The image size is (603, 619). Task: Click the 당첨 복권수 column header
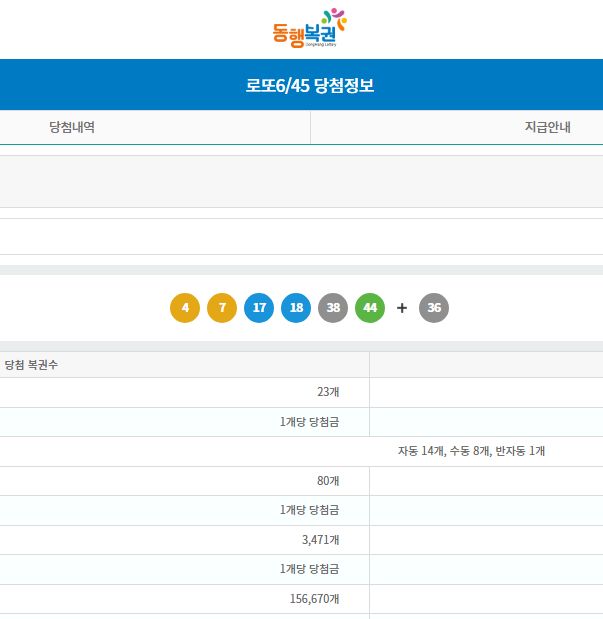[31, 364]
